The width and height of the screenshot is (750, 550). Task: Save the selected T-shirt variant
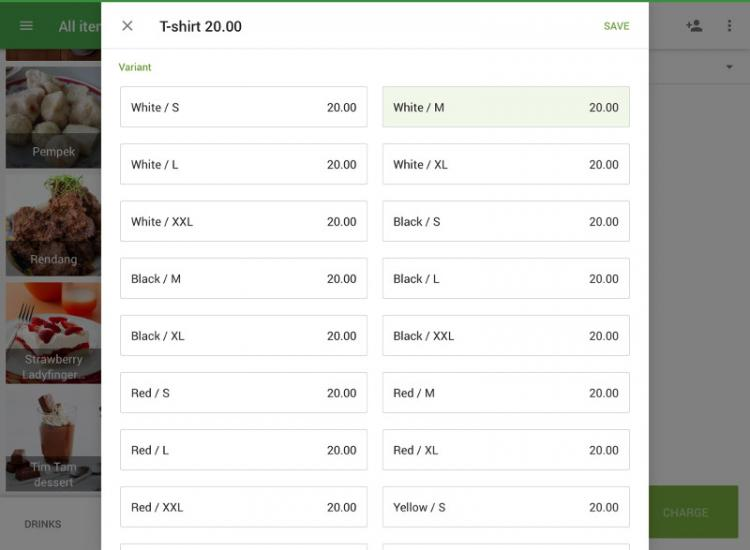(616, 26)
